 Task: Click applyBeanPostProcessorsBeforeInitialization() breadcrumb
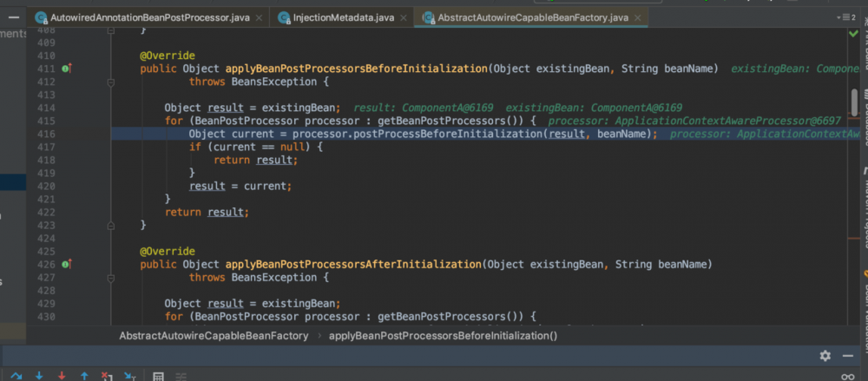(x=443, y=336)
